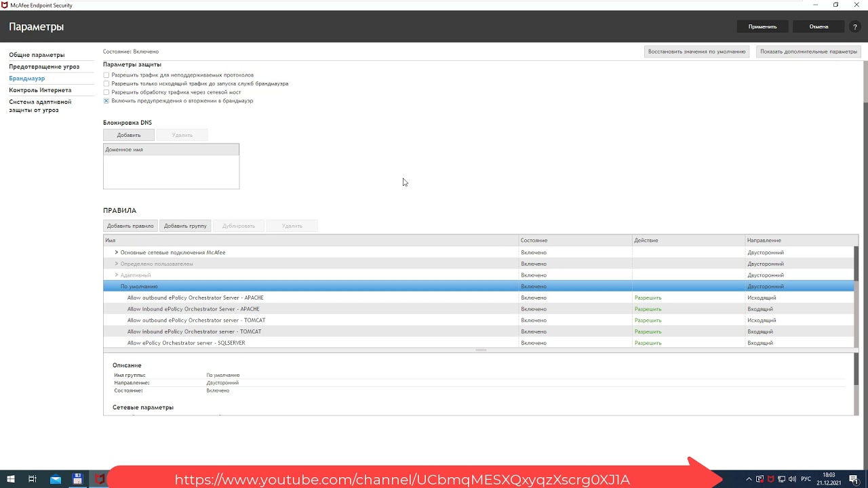This screenshot has height=488, width=868.
Task: Open the Брандмауэр section
Action: 26,79
